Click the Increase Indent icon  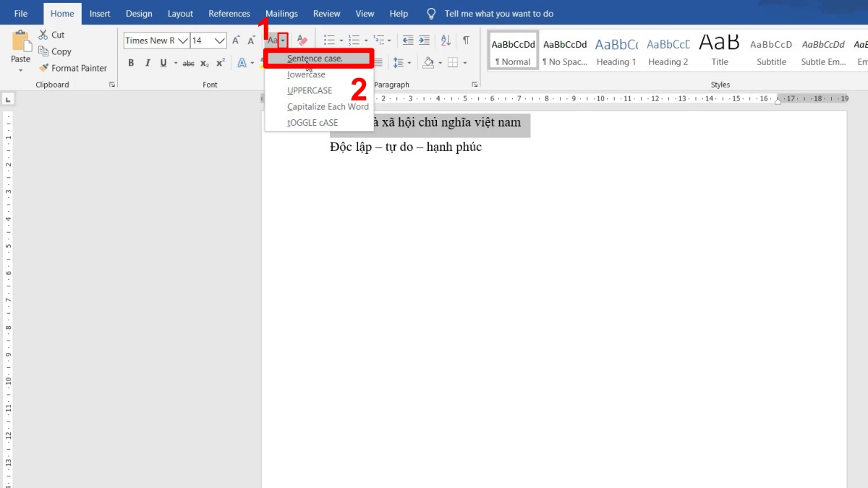[x=425, y=40]
